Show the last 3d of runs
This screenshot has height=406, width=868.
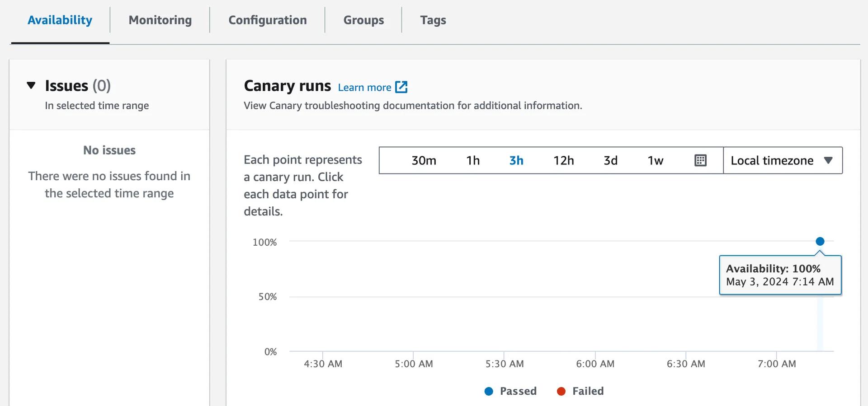610,160
